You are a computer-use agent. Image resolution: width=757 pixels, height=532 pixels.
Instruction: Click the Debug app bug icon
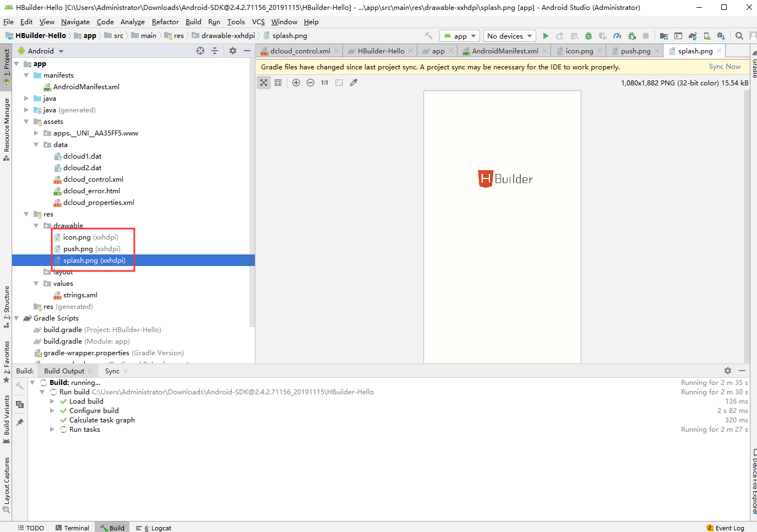tap(589, 36)
